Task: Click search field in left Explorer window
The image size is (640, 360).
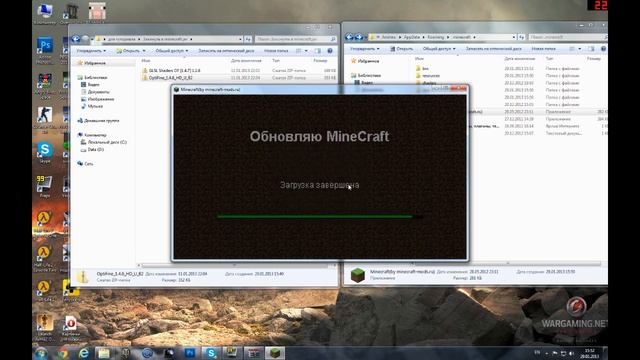Action: (296, 39)
